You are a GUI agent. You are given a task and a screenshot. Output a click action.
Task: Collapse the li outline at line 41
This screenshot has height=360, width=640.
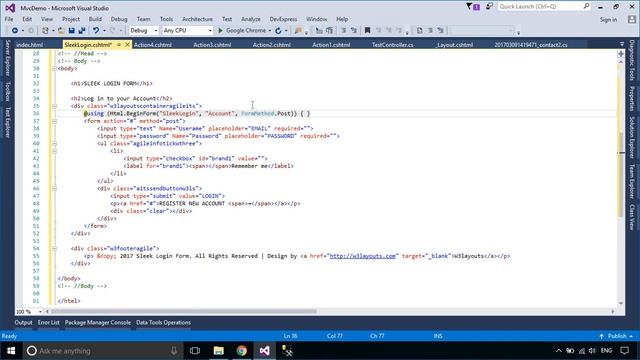tap(54, 151)
